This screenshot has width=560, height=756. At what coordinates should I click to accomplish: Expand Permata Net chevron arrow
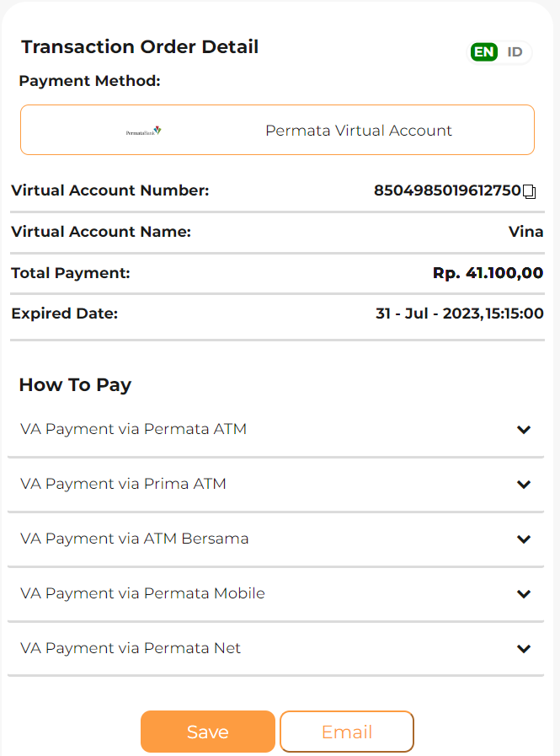524,649
